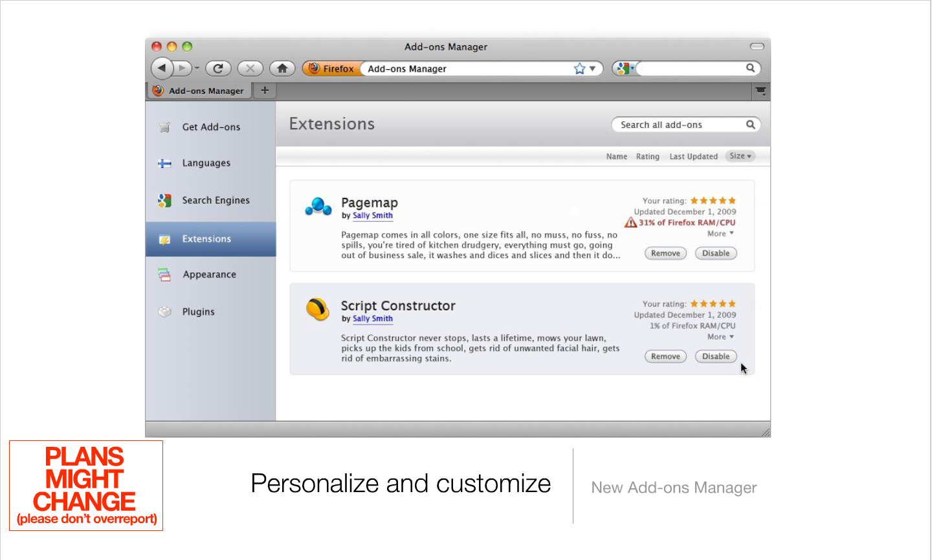
Task: Click the Search all add-ons field
Action: [x=678, y=125]
